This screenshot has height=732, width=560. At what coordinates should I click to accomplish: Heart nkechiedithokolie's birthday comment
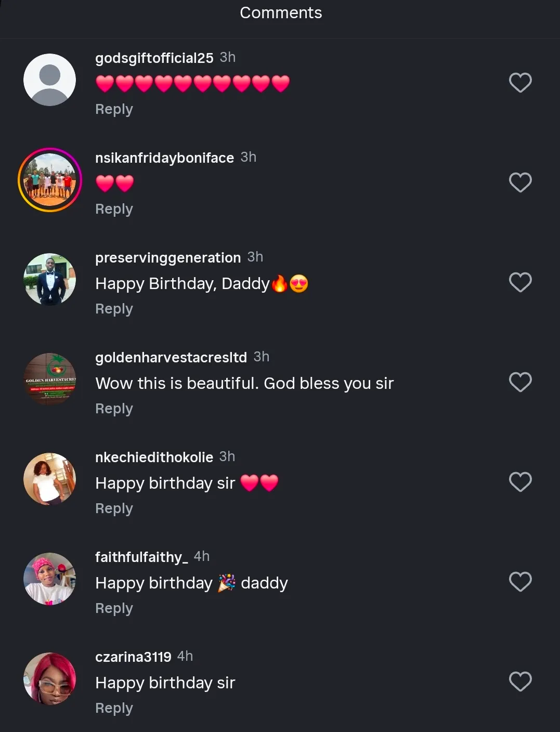pos(520,482)
